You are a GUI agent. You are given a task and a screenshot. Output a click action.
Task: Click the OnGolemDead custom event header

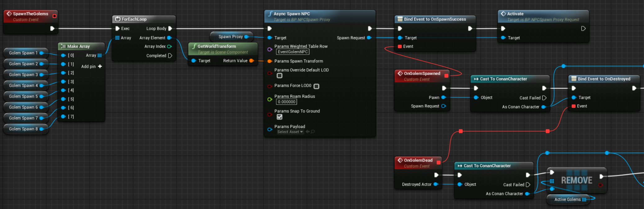418,160
